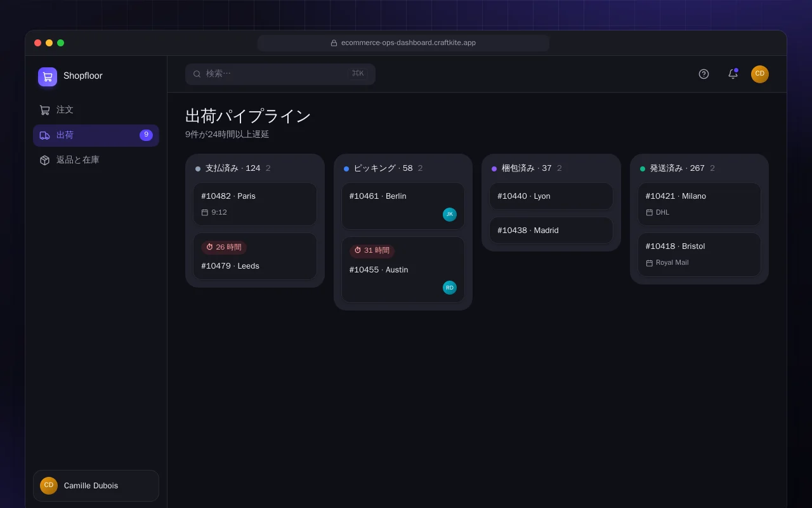Click the DHL carrier label
The image size is (812, 508).
662,213
